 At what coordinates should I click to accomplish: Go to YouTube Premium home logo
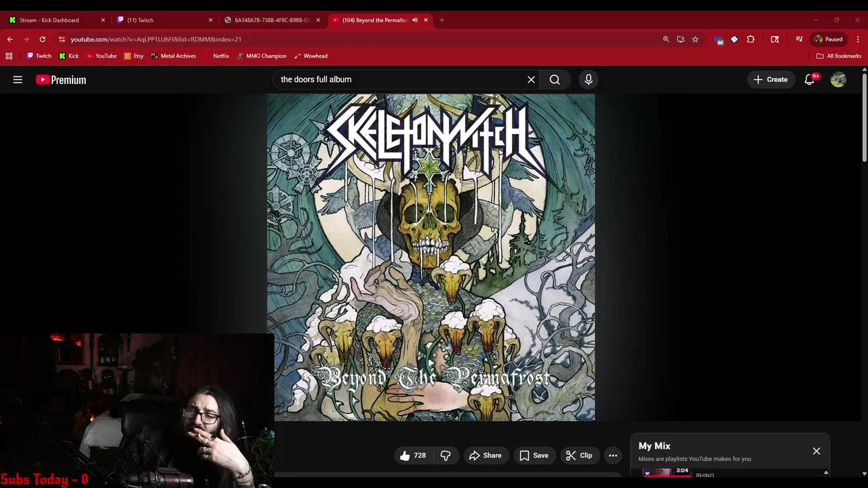61,80
